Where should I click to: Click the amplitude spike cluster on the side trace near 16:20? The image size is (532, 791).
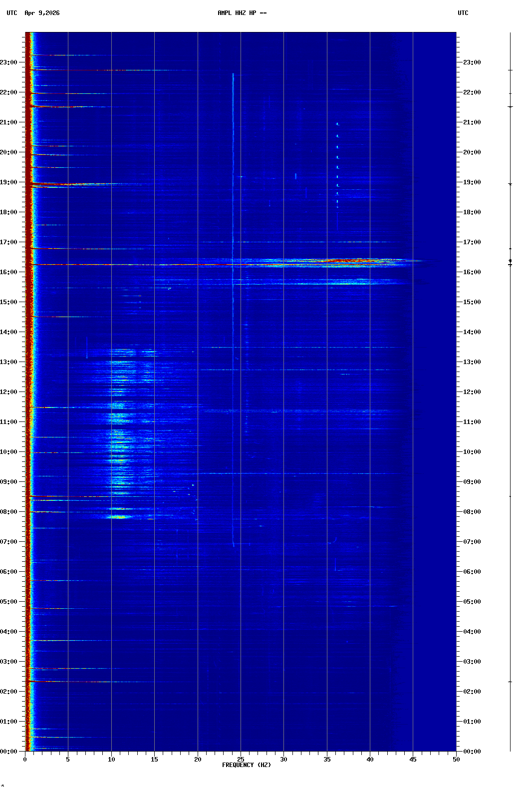(x=510, y=262)
